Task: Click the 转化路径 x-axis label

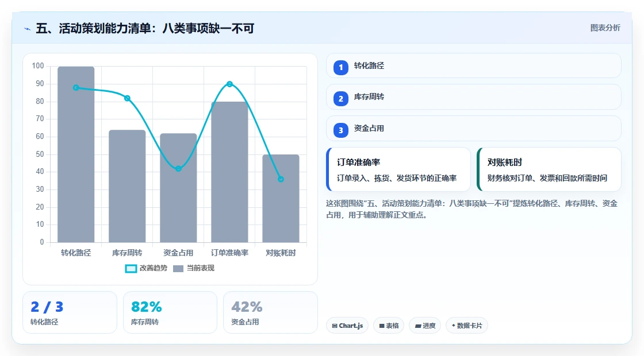Action: (x=76, y=253)
